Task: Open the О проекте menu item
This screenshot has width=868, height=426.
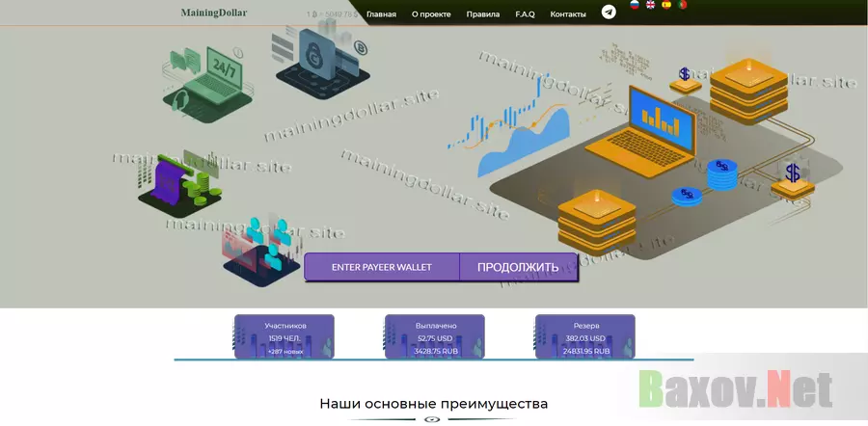Action: [x=431, y=14]
